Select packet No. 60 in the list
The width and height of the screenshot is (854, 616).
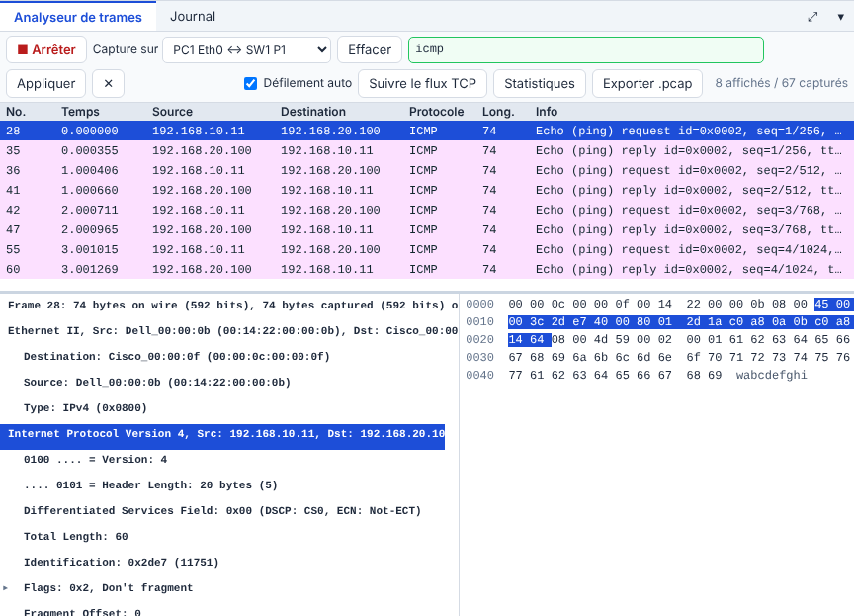coord(427,269)
